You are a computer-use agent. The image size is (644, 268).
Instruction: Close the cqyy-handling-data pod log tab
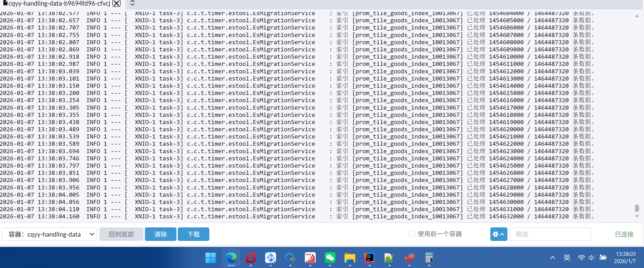coord(116,3)
